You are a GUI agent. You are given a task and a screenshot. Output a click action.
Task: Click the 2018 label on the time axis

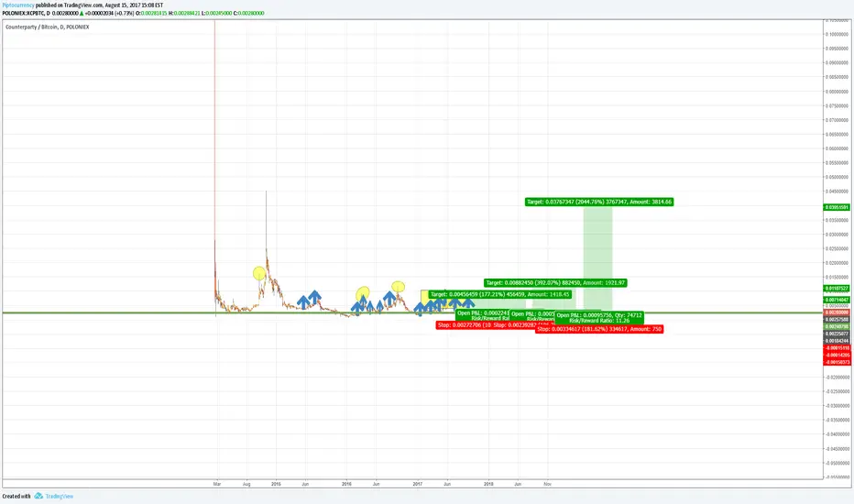click(488, 484)
